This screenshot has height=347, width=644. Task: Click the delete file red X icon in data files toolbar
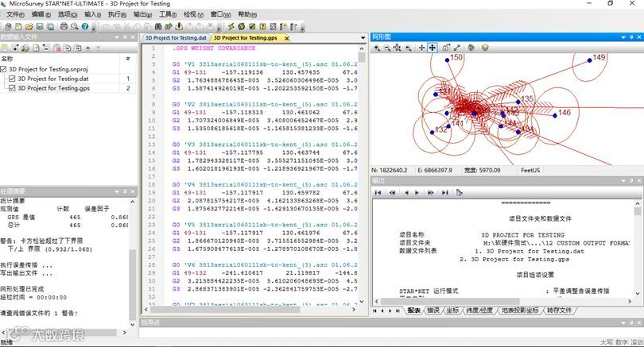pyautogui.click(x=56, y=48)
